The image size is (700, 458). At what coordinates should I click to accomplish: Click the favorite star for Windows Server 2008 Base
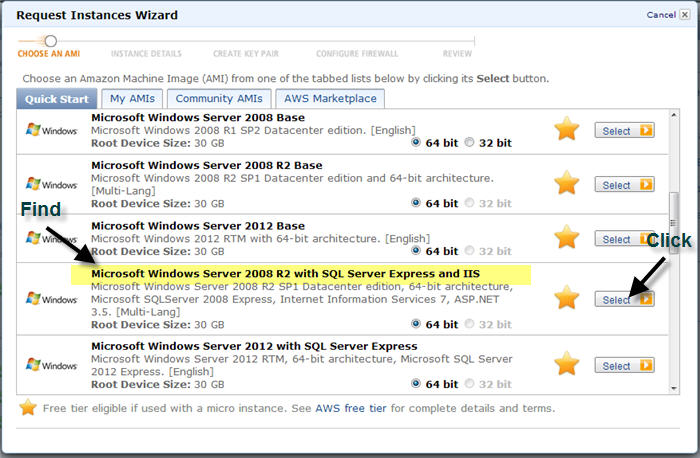point(567,129)
